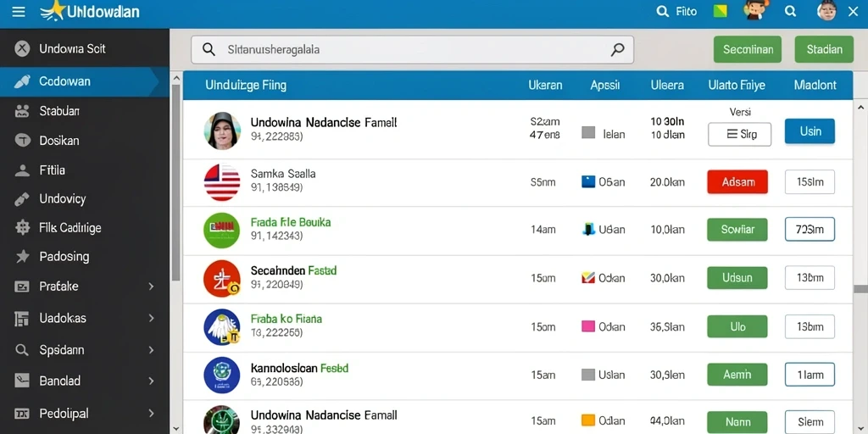This screenshot has height=434, width=868.
Task: Click the 15slm button in Samka Saalla row
Action: coord(810,181)
